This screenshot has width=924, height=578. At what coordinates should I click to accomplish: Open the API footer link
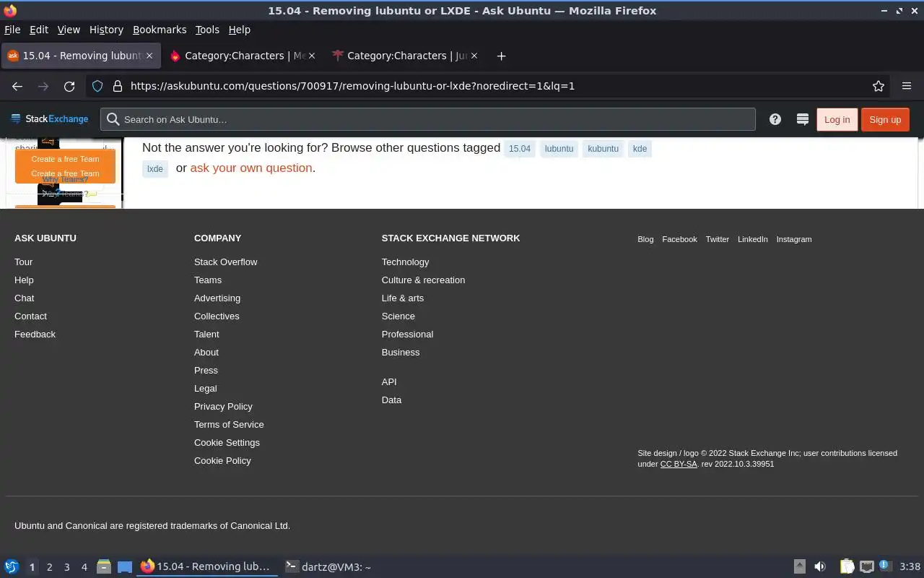(389, 381)
